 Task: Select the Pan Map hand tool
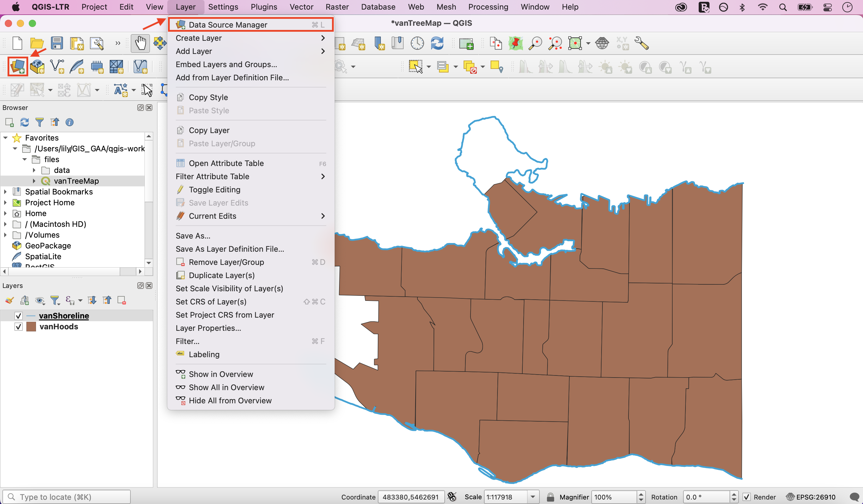click(140, 43)
